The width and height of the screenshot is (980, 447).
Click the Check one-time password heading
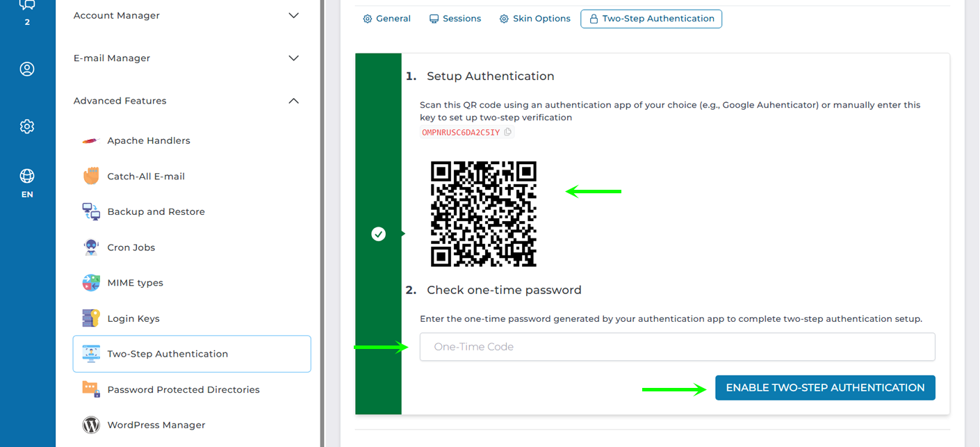click(504, 290)
